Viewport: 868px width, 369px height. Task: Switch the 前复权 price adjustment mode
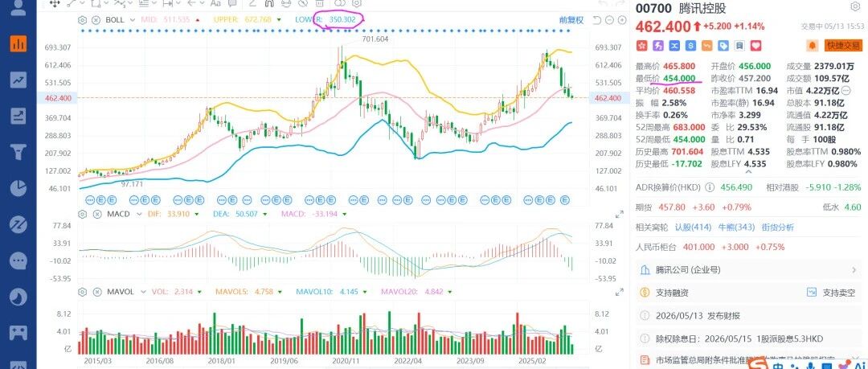(571, 20)
